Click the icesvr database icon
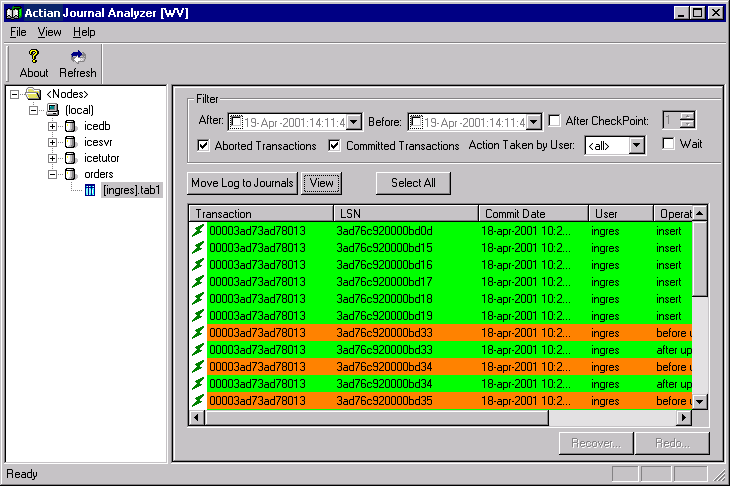730x486 pixels. [70, 142]
